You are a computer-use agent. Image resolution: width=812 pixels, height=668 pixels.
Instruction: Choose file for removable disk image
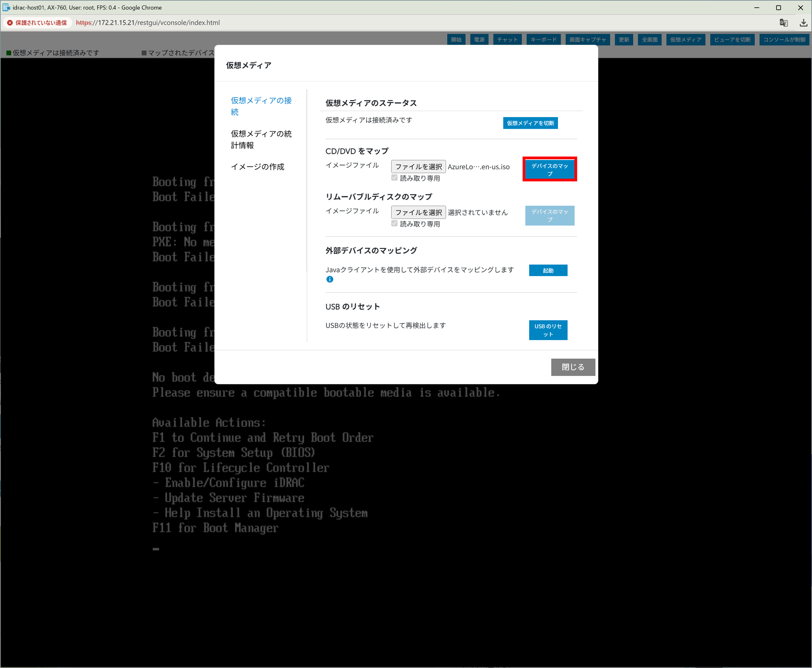[x=418, y=212]
